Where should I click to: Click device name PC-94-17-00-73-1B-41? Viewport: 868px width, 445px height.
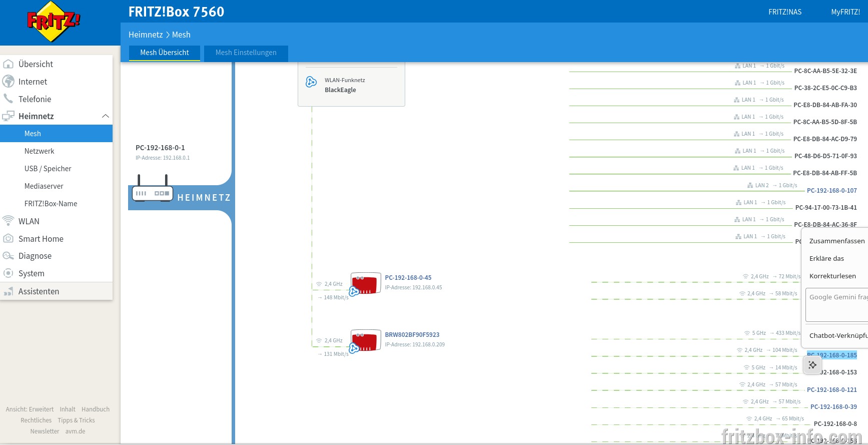(826, 208)
